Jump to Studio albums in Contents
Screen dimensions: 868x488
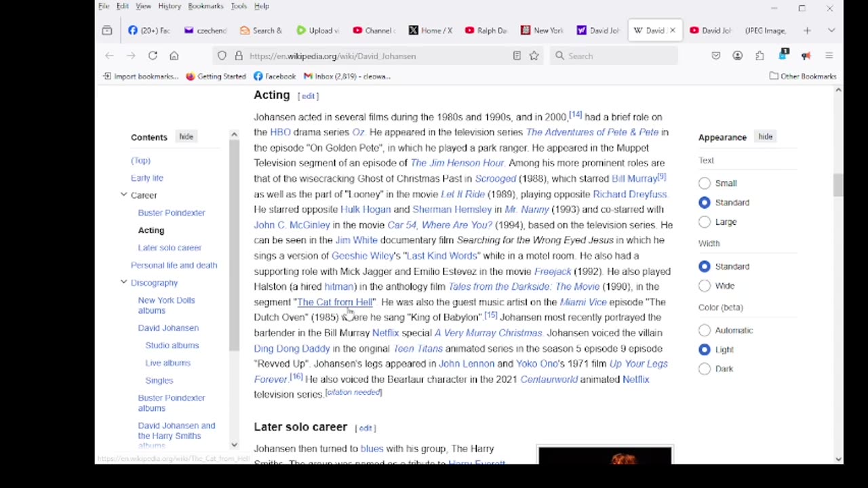point(172,345)
